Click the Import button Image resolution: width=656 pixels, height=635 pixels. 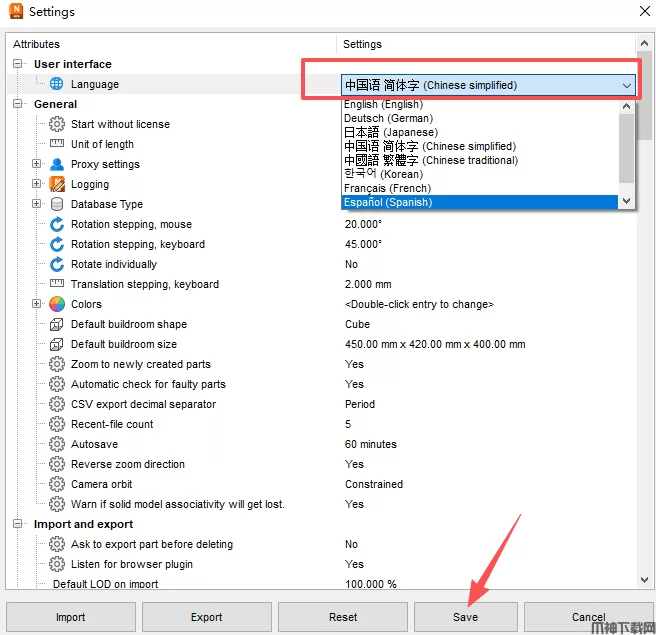(x=71, y=617)
